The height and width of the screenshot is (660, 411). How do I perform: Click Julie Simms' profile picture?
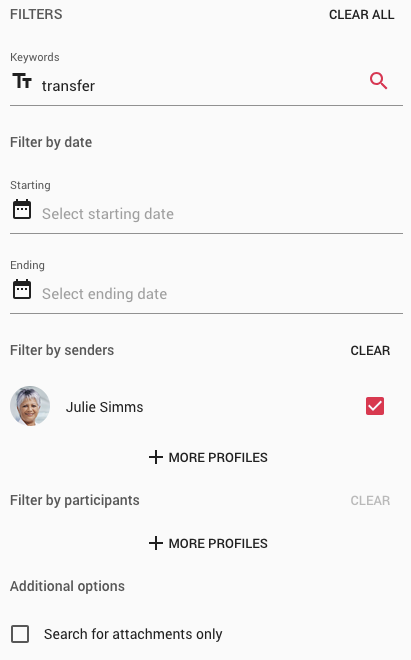click(x=30, y=406)
